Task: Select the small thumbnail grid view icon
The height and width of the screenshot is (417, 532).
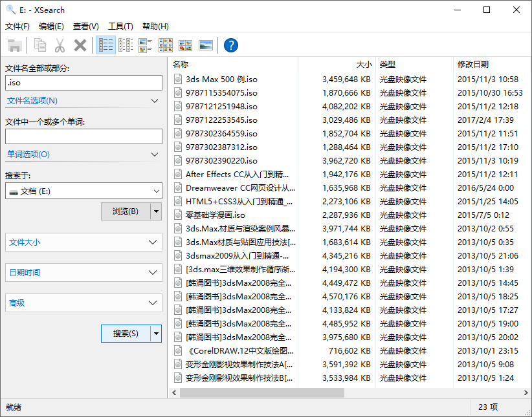Action: [166, 45]
